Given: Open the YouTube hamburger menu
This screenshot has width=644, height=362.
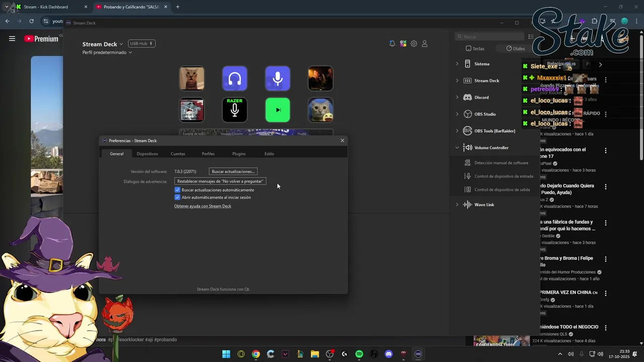Looking at the screenshot, I should click(12, 39).
